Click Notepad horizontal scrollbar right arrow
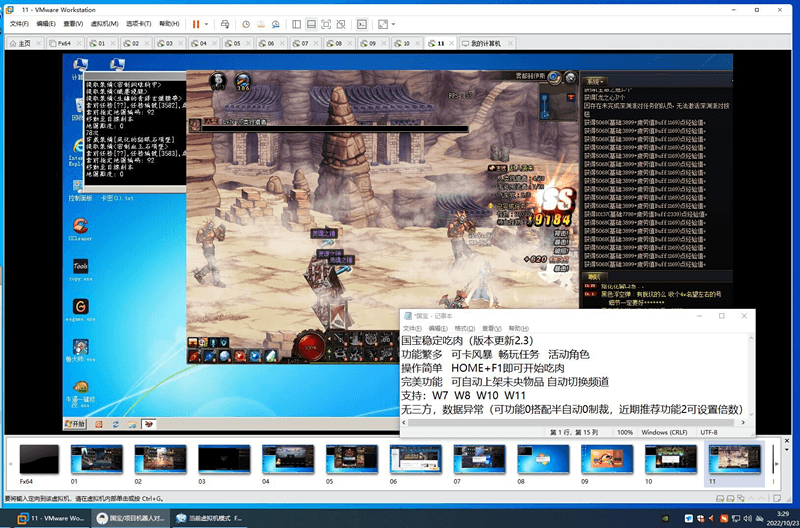Image resolution: width=800 pixels, height=528 pixels. coord(743,422)
